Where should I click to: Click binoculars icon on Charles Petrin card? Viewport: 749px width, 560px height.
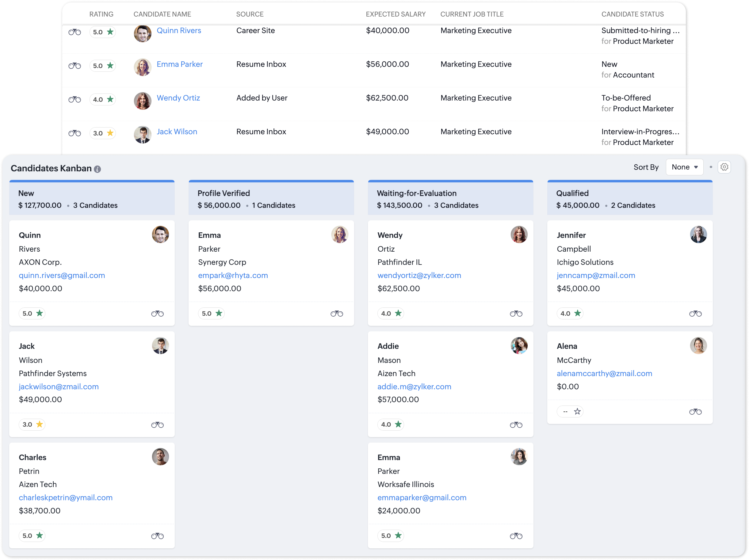tap(157, 536)
